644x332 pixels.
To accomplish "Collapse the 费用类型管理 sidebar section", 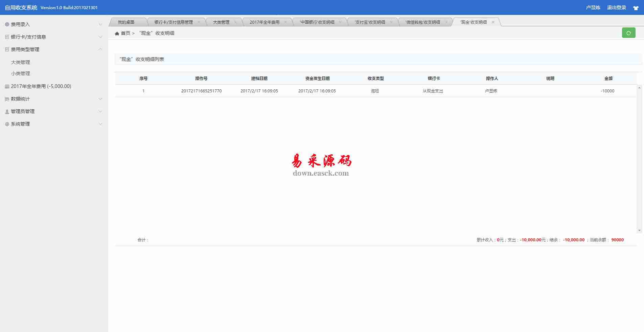I will pyautogui.click(x=100, y=49).
